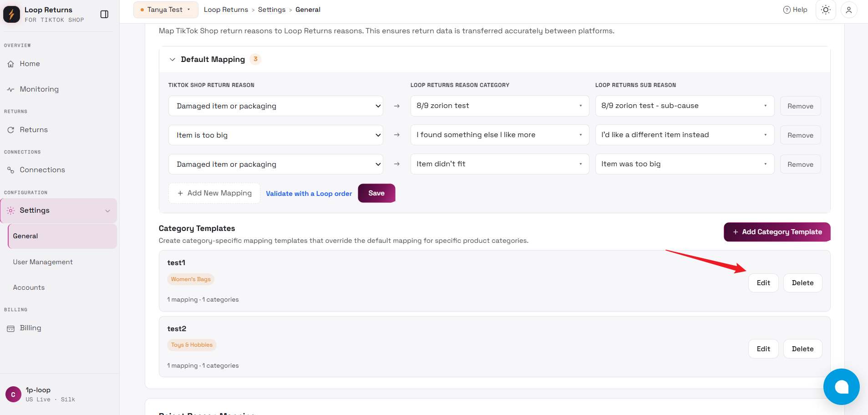Viewport: 868px width, 415px height.
Task: Open the Tanya Test workspace dropdown
Action: pyautogui.click(x=166, y=10)
